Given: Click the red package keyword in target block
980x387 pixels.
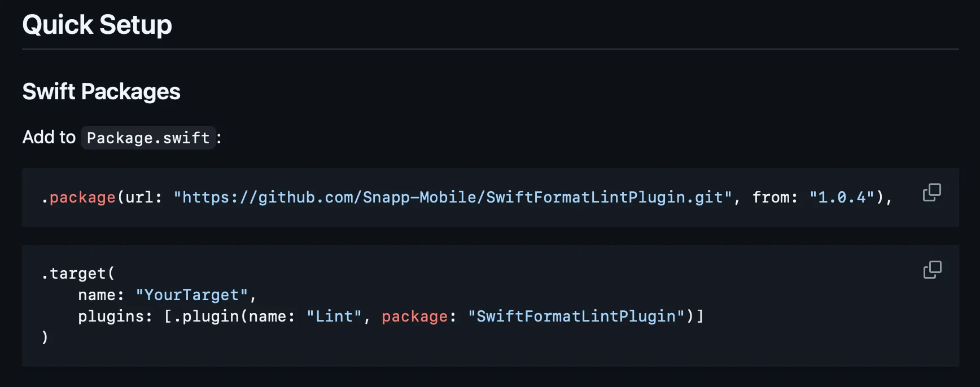Looking at the screenshot, I should pos(414,316).
